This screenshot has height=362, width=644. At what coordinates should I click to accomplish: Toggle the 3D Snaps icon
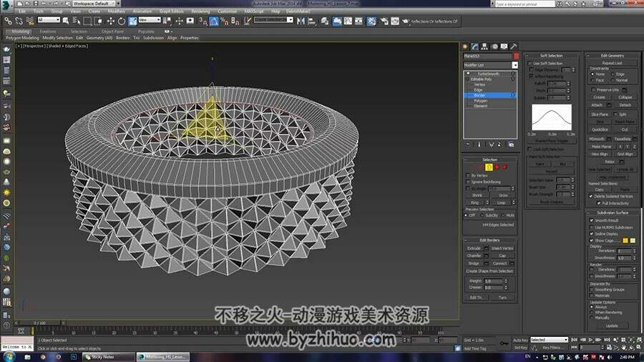[x=203, y=21]
